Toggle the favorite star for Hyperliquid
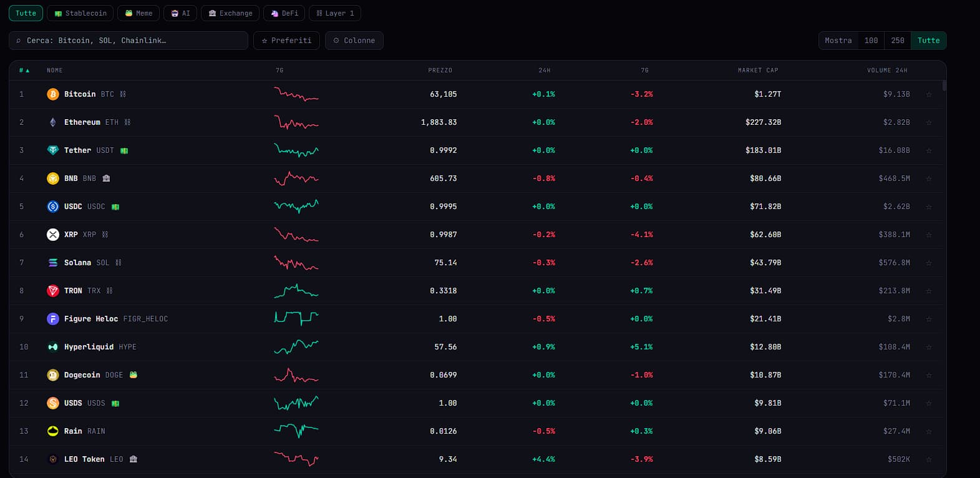 pyautogui.click(x=929, y=347)
